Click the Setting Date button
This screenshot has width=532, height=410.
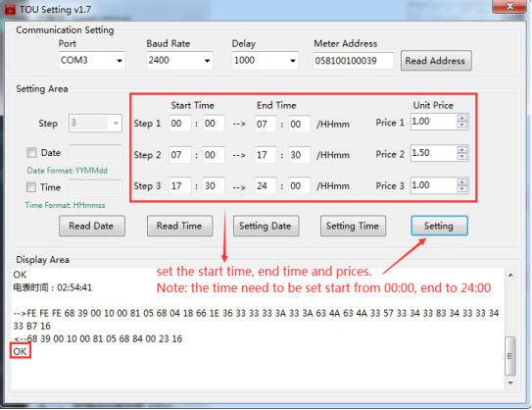(266, 226)
